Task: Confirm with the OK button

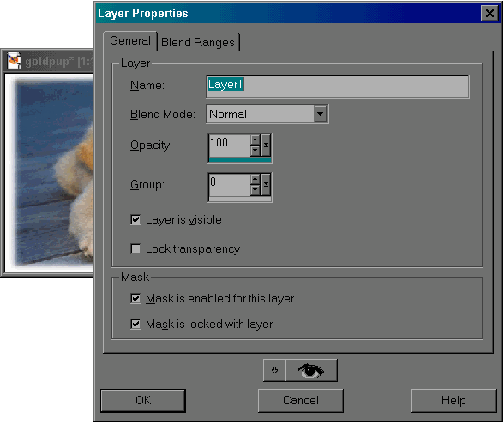Action: click(143, 401)
